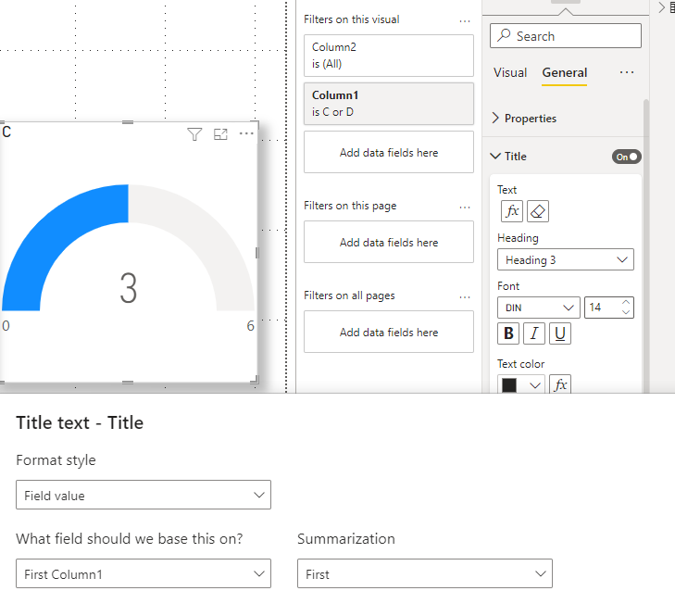Click the Search input in format pane
Image resolution: width=675 pixels, height=616 pixels.
click(x=565, y=36)
